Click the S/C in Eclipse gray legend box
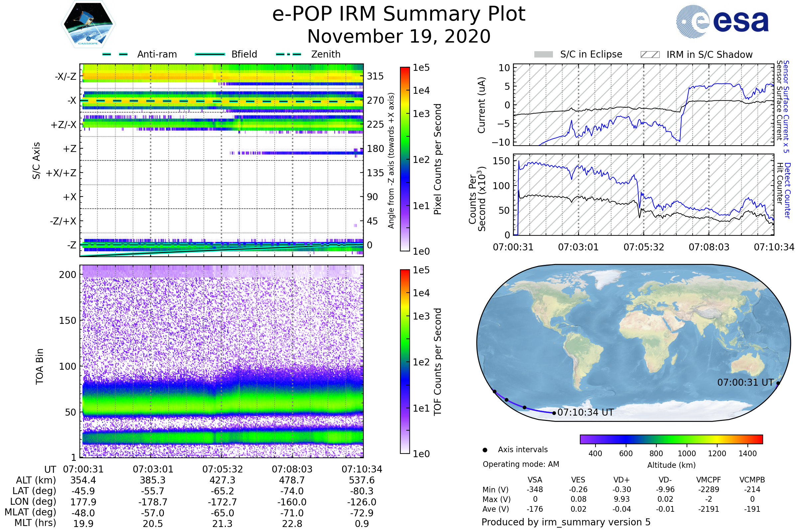Viewport: 798px width, 532px height. pyautogui.click(x=544, y=55)
